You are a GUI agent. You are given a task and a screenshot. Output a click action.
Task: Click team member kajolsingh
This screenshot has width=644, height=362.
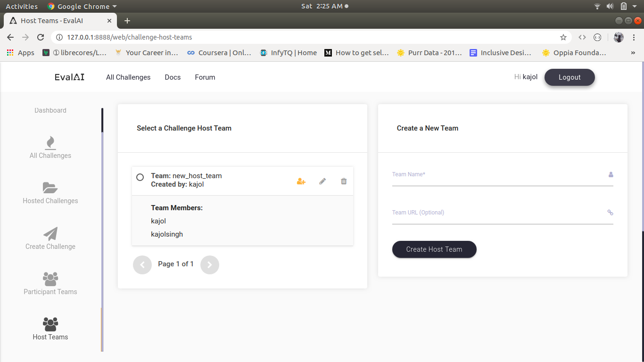167,234
